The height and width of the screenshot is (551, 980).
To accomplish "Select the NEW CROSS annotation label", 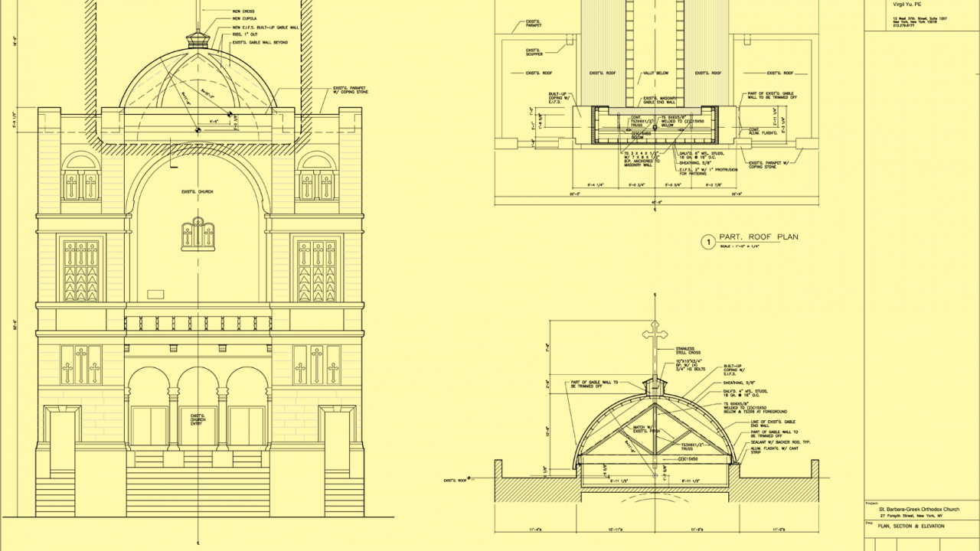I will pyautogui.click(x=243, y=11).
